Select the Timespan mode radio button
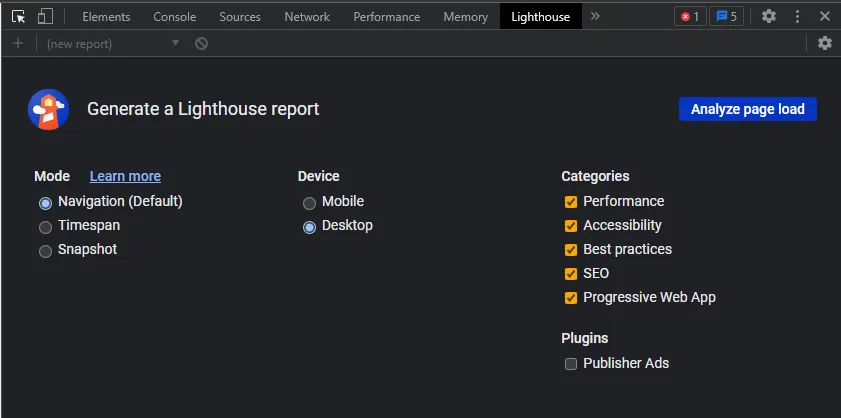The image size is (841, 418). (45, 227)
